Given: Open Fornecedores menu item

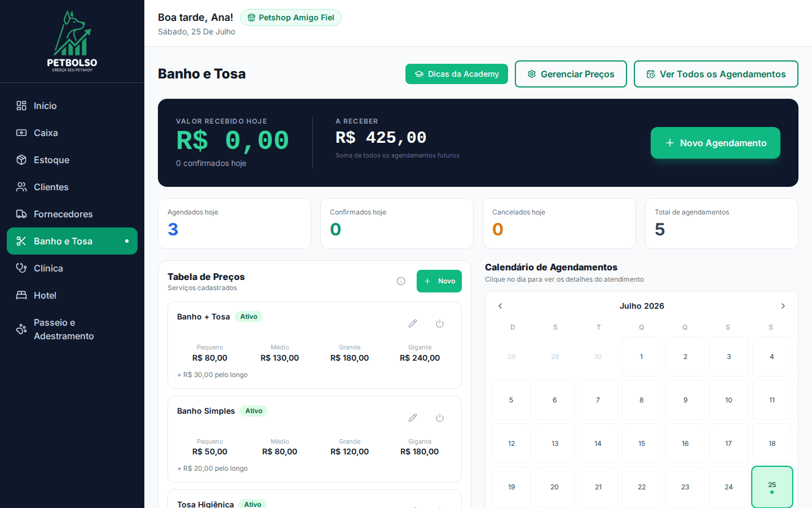Looking at the screenshot, I should pos(72,214).
